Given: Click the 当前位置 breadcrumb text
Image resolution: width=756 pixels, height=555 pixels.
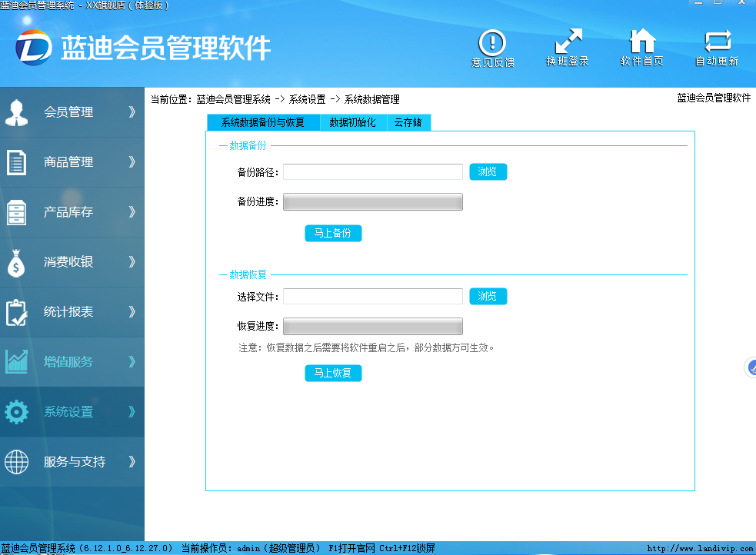Looking at the screenshot, I should click(275, 100).
